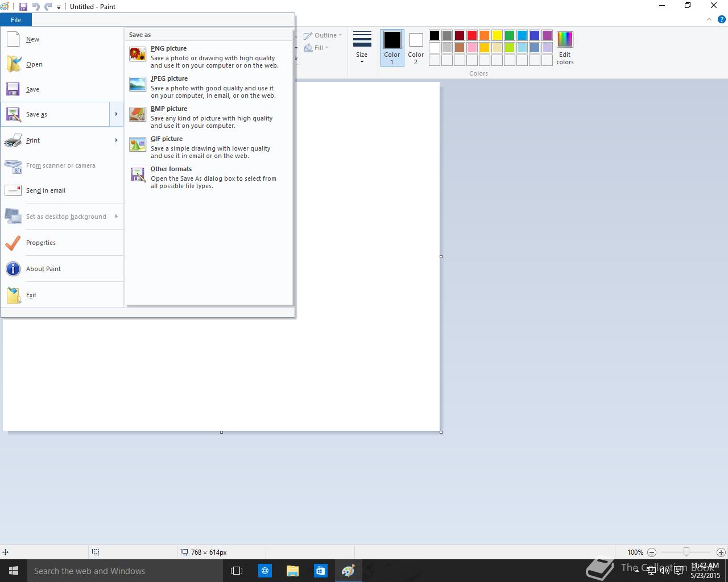
Task: Click the Undo arrow in title bar
Action: coord(36,7)
